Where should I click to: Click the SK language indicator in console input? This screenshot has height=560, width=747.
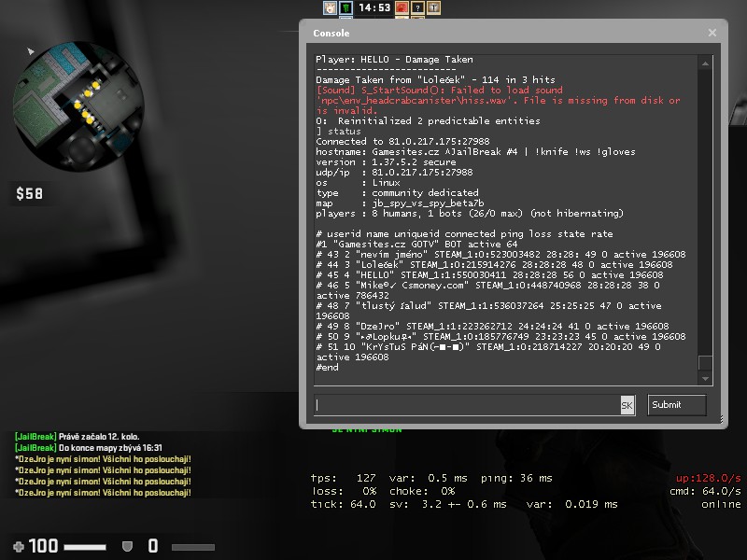627,405
